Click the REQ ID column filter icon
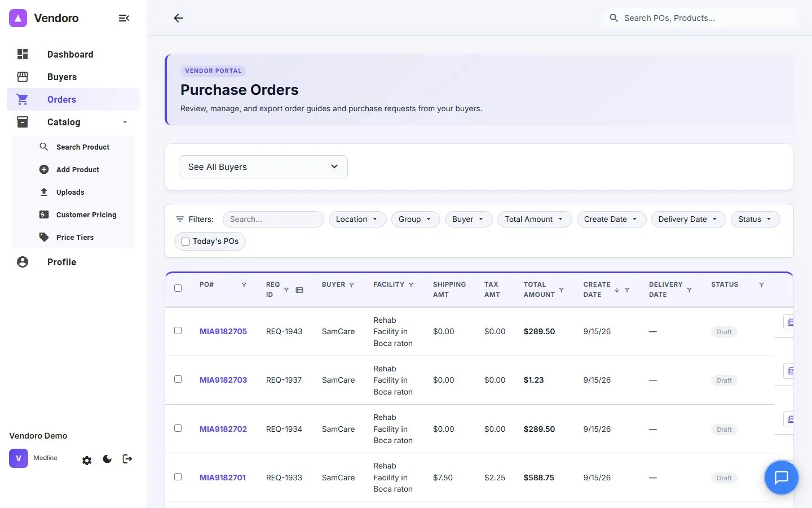Screen dimensions: 812x508 [x=286, y=290]
